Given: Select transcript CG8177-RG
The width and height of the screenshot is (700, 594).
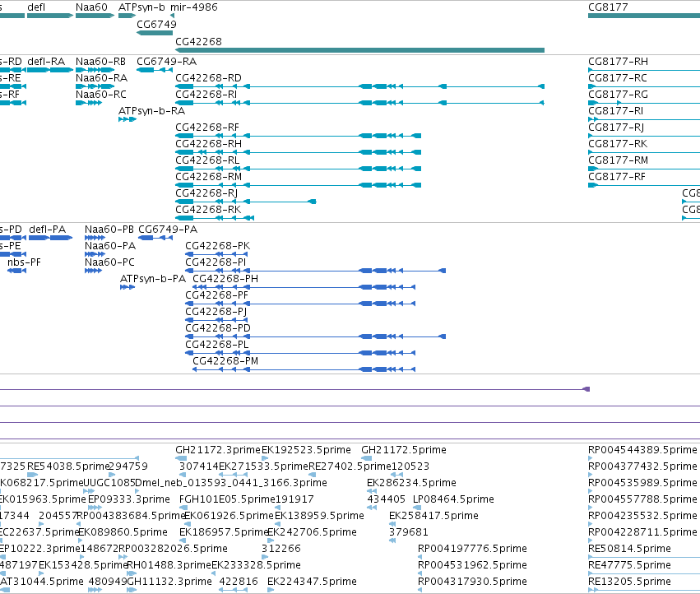Looking at the screenshot, I should (x=644, y=103).
